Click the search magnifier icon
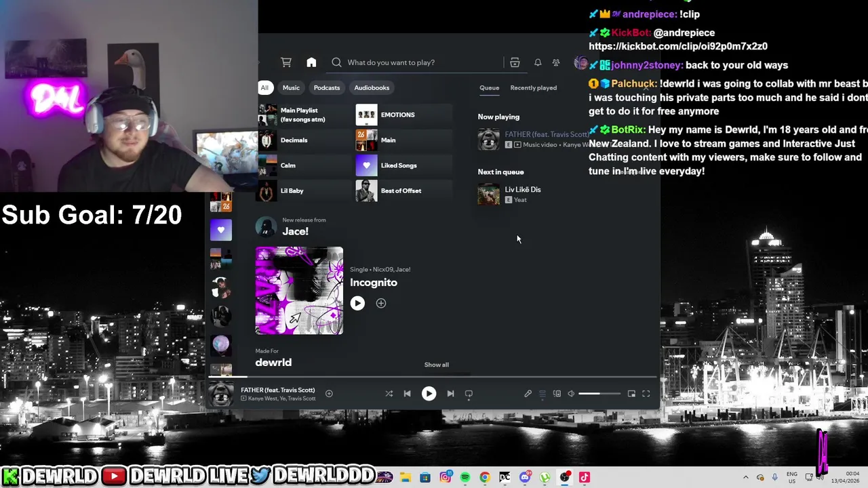Screen dimensions: 868x488 pyautogui.click(x=336, y=62)
